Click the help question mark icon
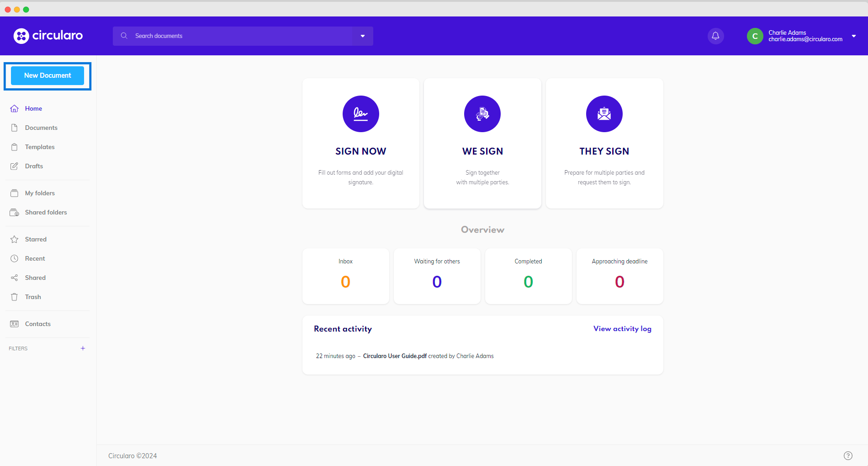Viewport: 868px width, 466px height. coord(848,455)
